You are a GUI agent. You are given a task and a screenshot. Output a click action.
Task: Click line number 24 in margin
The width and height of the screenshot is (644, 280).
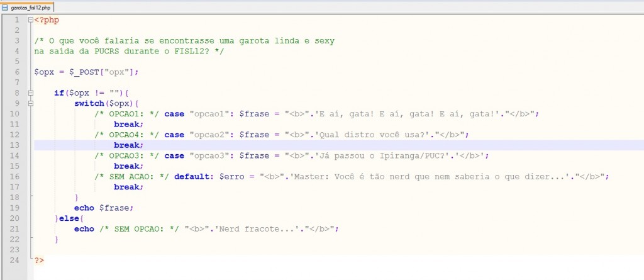click(14, 260)
